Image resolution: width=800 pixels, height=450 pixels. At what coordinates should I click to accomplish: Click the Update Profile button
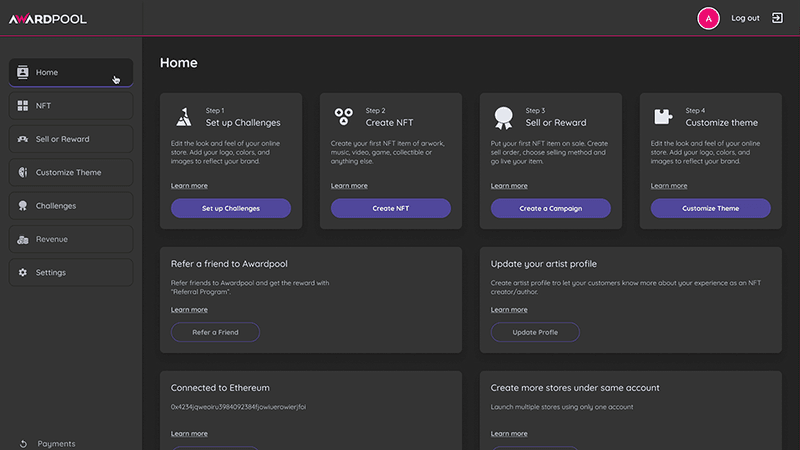535,332
